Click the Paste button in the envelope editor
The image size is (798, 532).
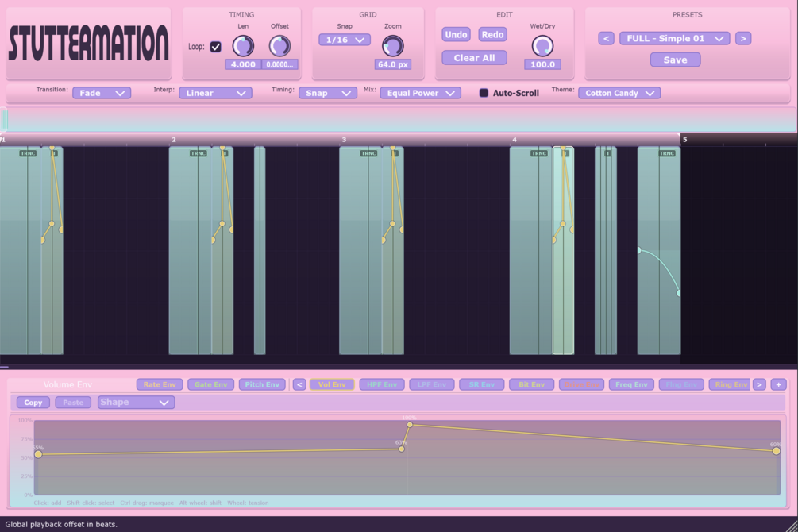coord(73,403)
